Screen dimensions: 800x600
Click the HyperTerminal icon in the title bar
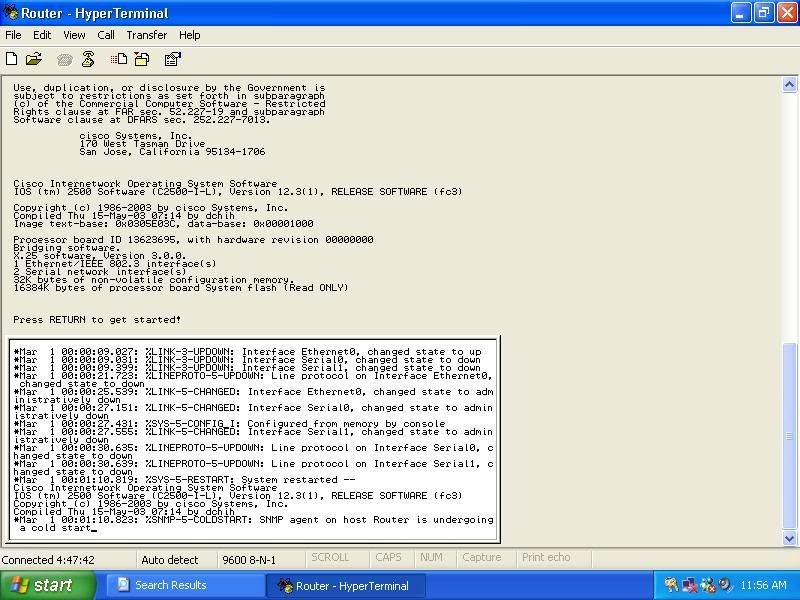tap(10, 12)
